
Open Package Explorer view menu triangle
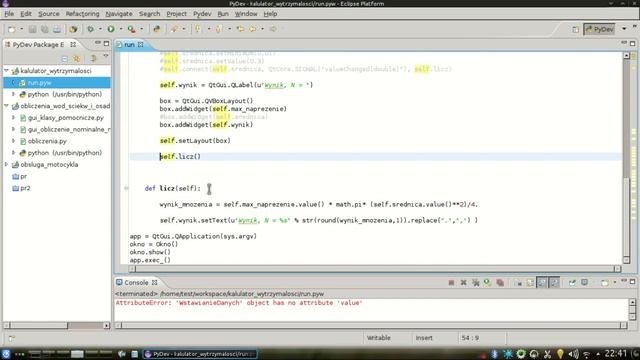[x=106, y=57]
